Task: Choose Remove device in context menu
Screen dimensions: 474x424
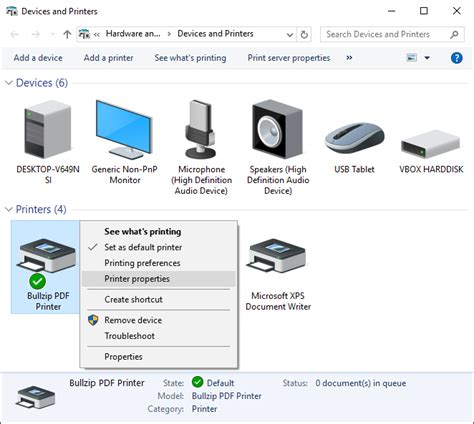Action: click(x=159, y=320)
